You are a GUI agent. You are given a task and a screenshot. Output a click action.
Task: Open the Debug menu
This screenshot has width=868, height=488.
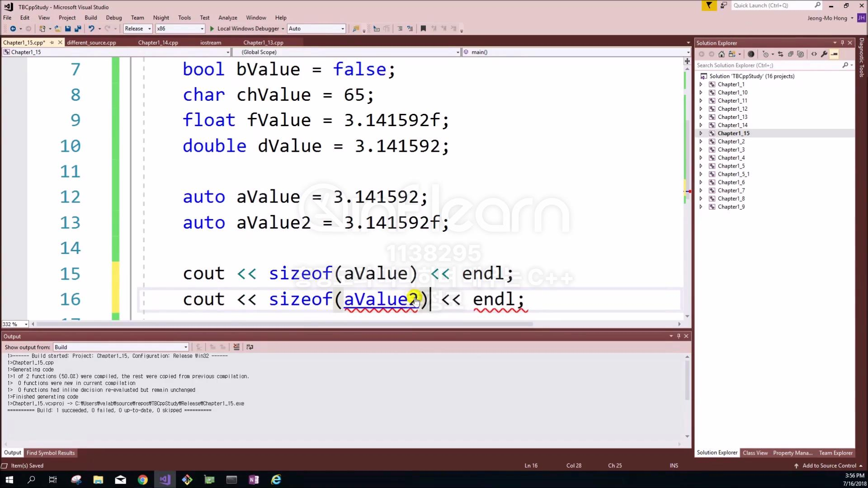click(113, 18)
